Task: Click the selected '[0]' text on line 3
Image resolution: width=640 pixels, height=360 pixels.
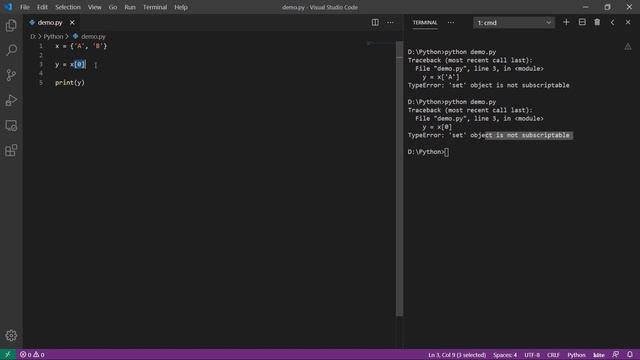Action: tap(80, 64)
